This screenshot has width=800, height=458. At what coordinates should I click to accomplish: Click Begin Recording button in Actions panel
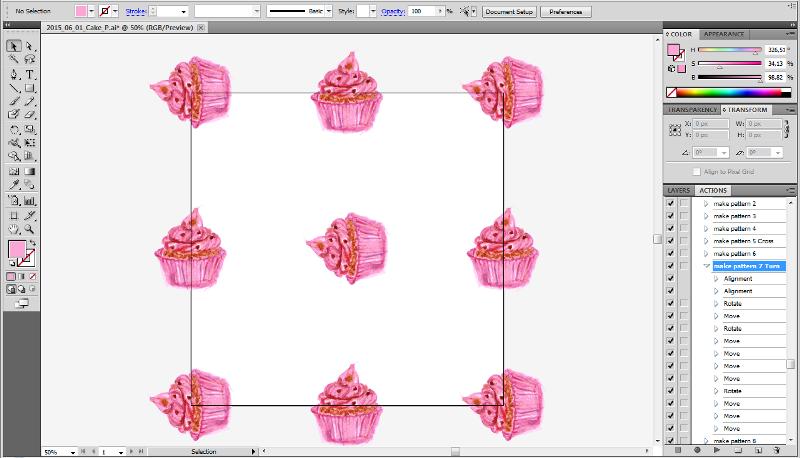pos(697,450)
